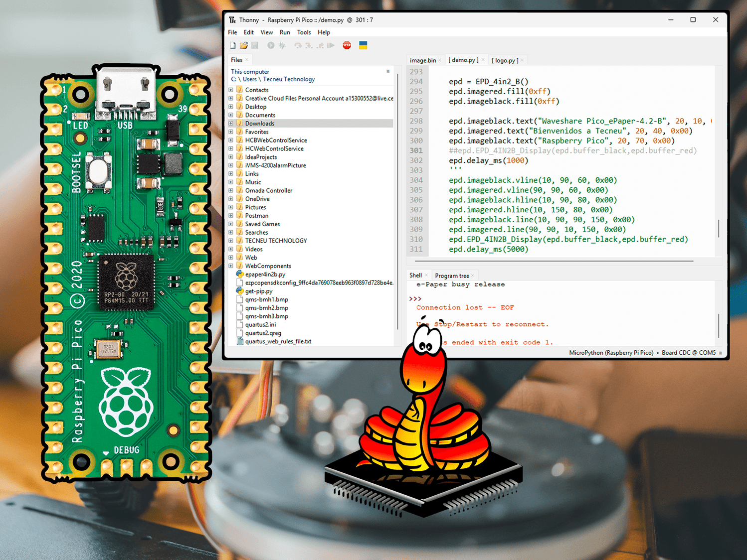The width and height of the screenshot is (747, 560).
Task: Switch to the image.bin tab
Action: tap(422, 60)
